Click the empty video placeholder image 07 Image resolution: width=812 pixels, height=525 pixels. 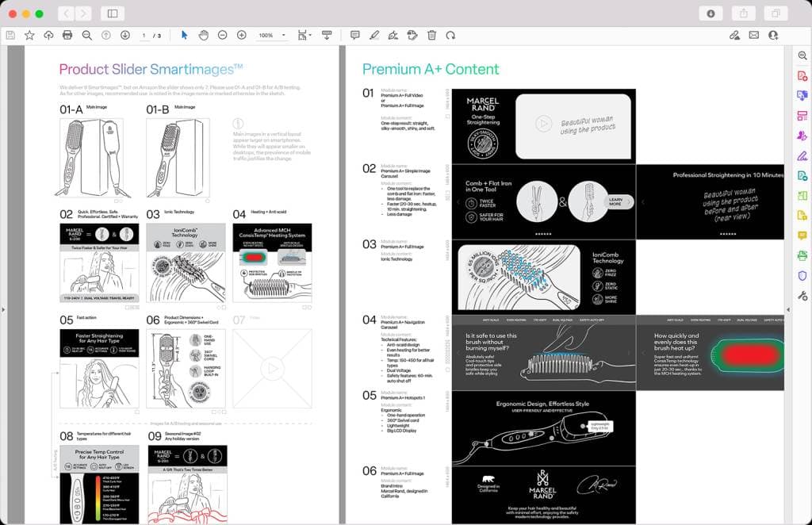tap(273, 369)
